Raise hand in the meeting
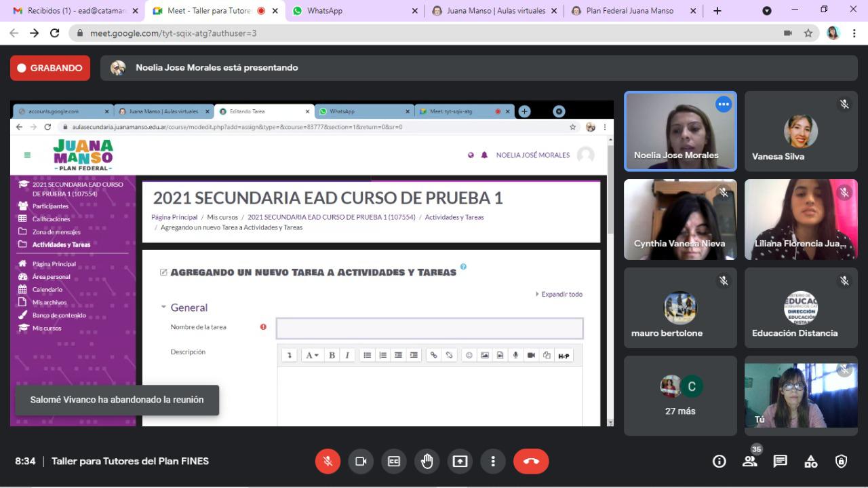Viewport: 868px width, 488px height. tap(427, 462)
